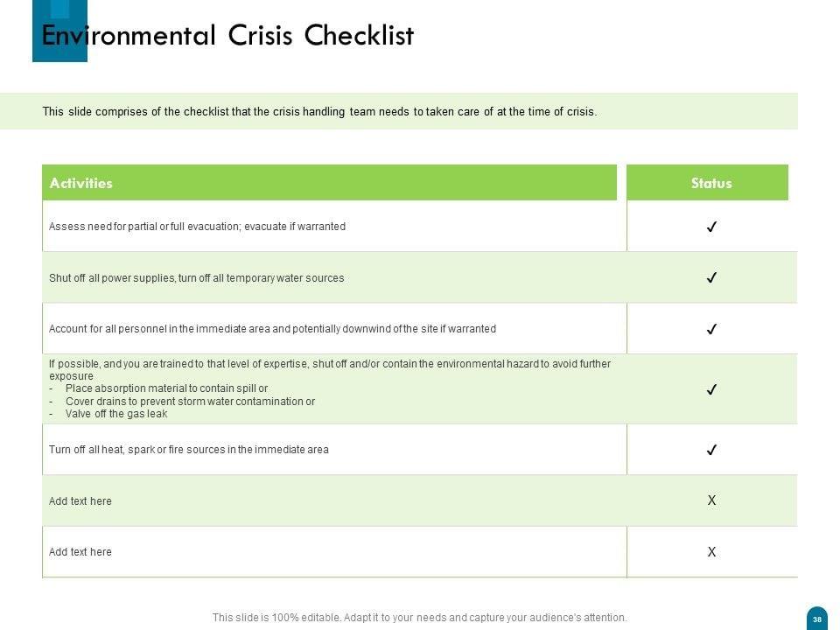Click the X status in the last 'Add text here' row
This screenshot has height=630, width=840.
tap(711, 552)
